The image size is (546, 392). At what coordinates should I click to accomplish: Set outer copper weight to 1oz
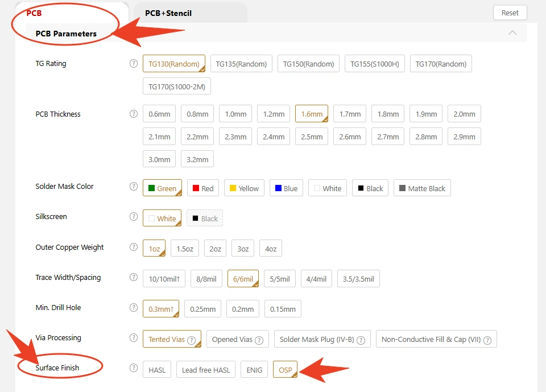tap(154, 249)
